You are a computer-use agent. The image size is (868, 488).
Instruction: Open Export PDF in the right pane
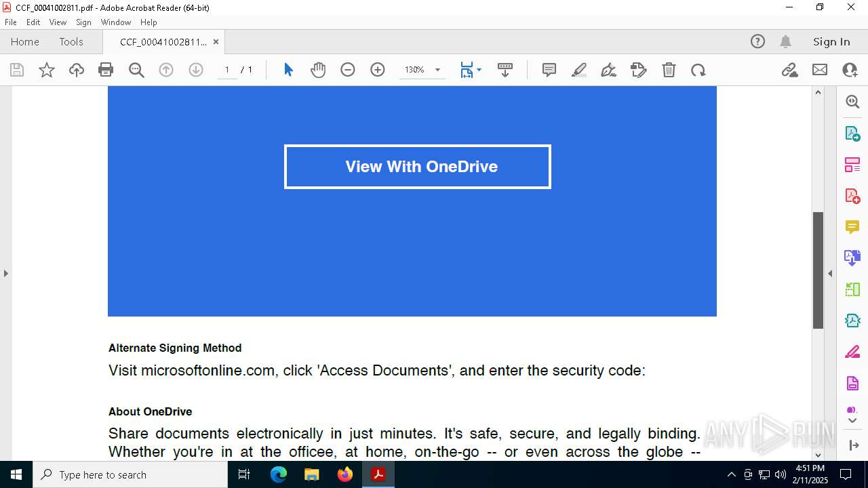tap(852, 133)
